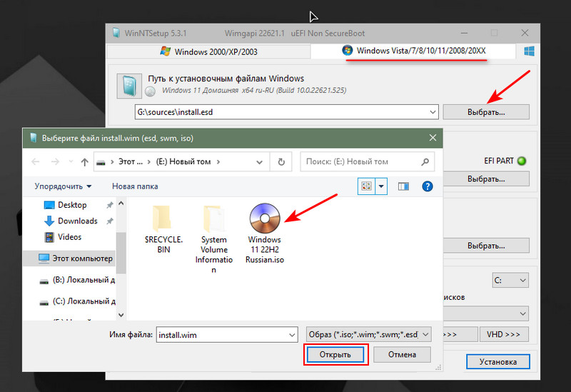Click the Windows logo icon in WinNTSetup

coord(529,51)
